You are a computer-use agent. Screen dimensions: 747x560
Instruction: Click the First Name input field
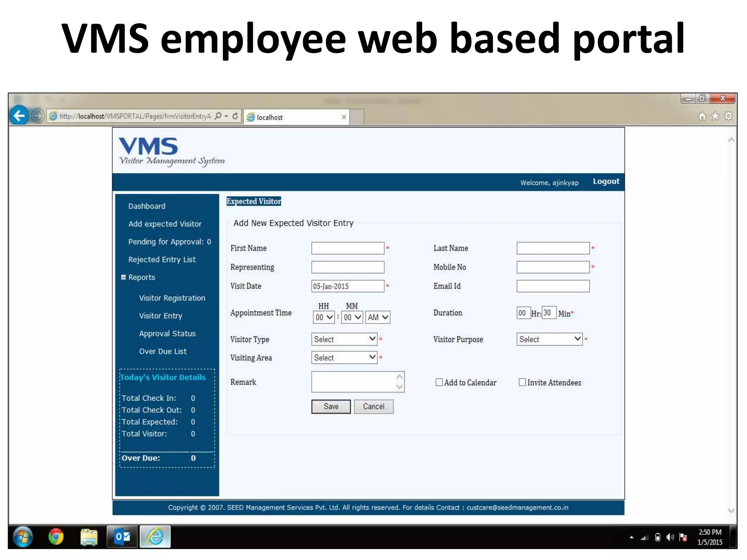tap(348, 248)
